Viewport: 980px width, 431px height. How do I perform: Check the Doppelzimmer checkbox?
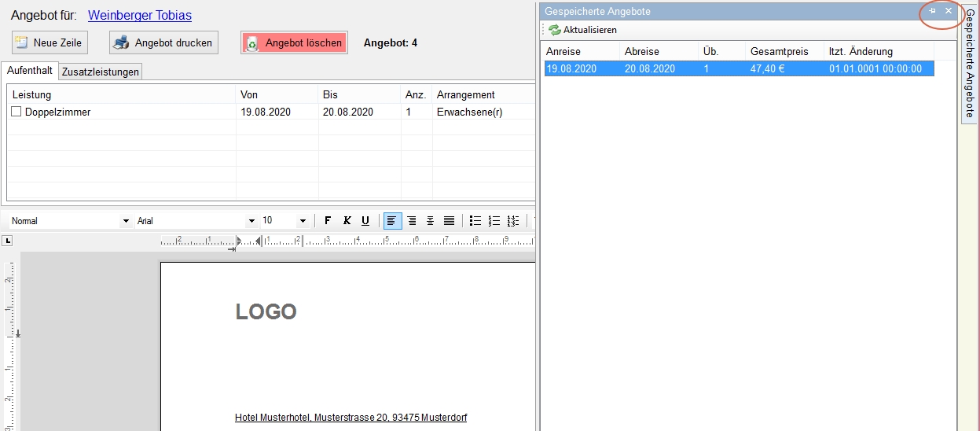pyautogui.click(x=16, y=112)
